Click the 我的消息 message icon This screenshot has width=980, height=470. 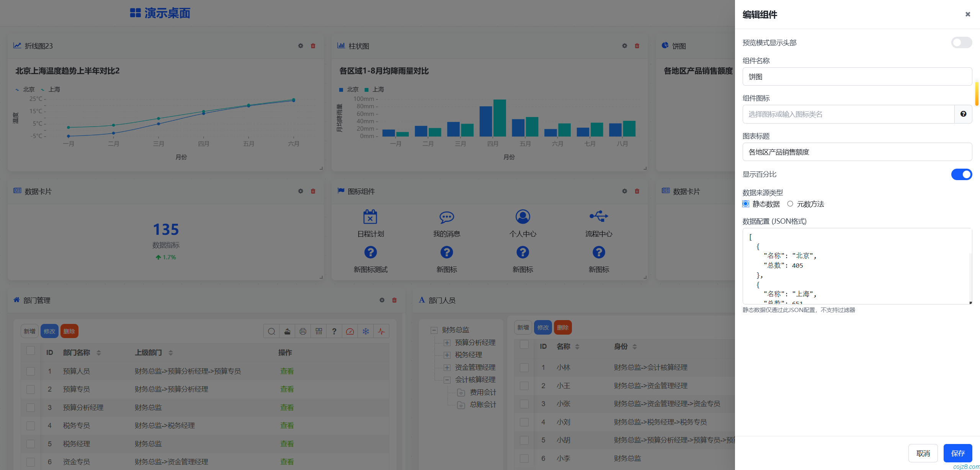[x=446, y=217]
